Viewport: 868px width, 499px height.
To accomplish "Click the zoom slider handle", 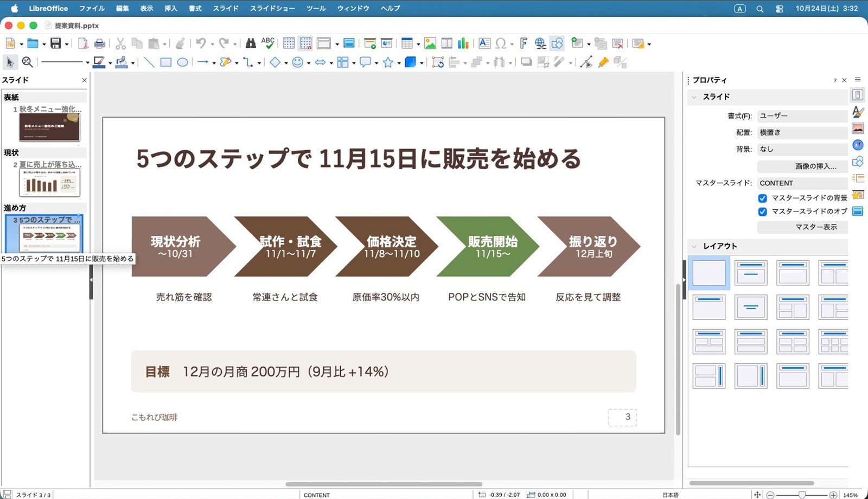I will click(x=802, y=495).
